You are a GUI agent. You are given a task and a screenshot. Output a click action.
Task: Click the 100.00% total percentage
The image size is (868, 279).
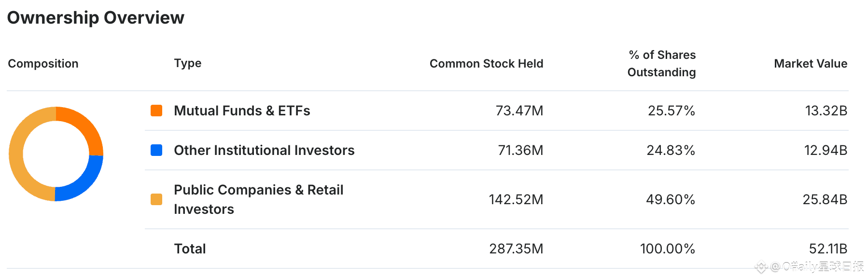(667, 249)
